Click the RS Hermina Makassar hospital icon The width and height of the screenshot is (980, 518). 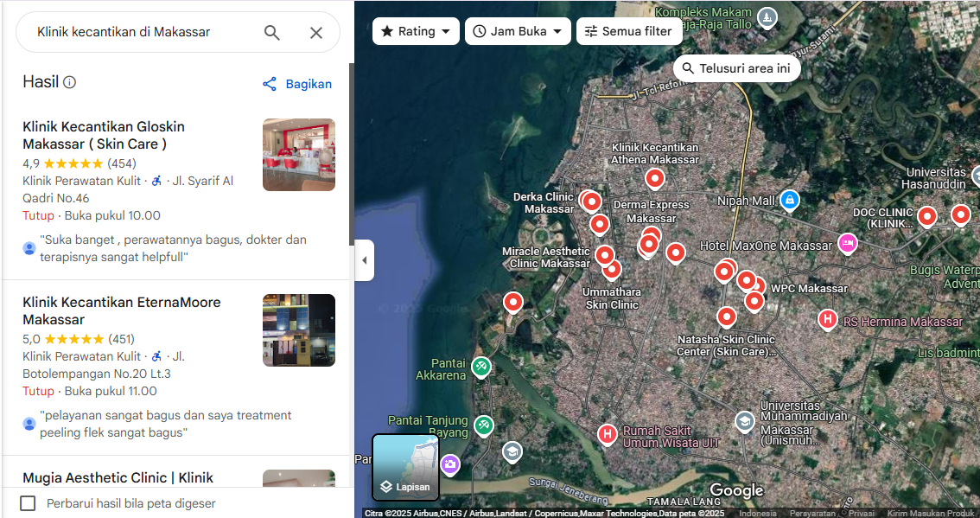828,320
